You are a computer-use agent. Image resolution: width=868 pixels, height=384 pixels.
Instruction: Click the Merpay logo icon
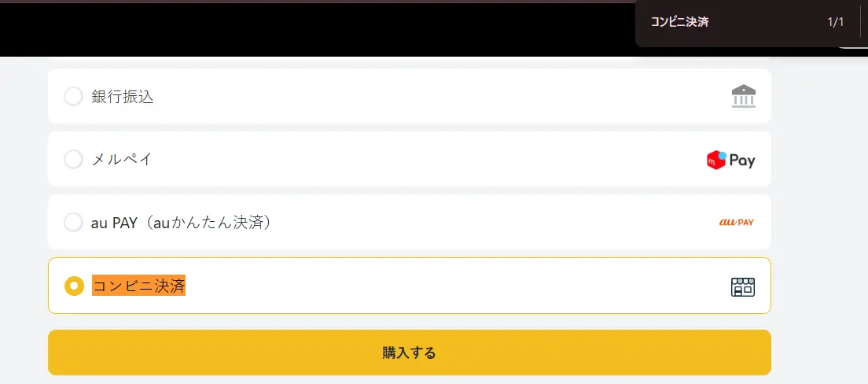click(x=730, y=160)
